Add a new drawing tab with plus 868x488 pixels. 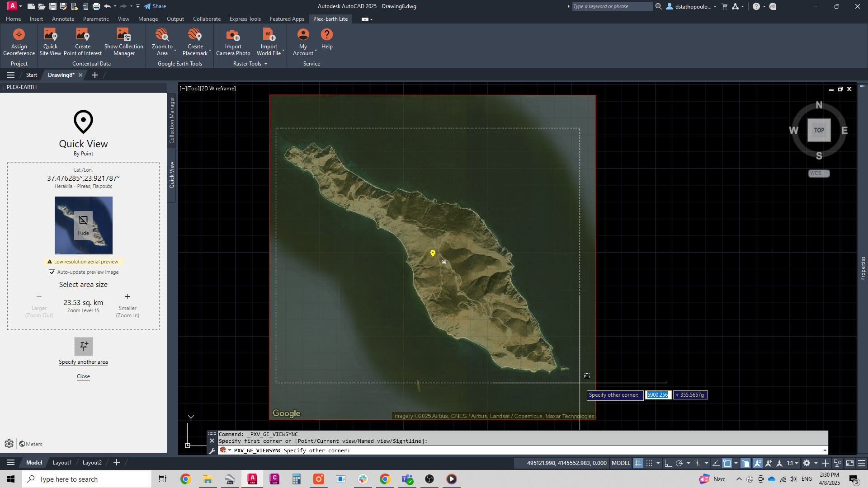(x=95, y=75)
